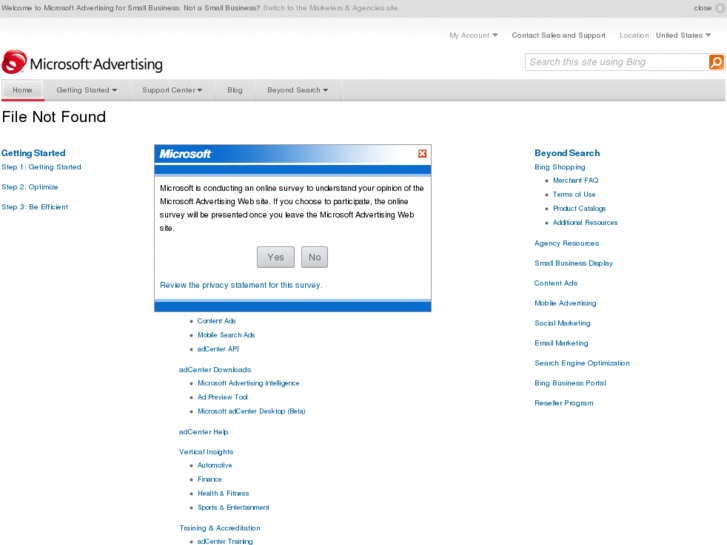Close the Microsoft survey dialog
This screenshot has height=545, width=727.
tap(422, 154)
